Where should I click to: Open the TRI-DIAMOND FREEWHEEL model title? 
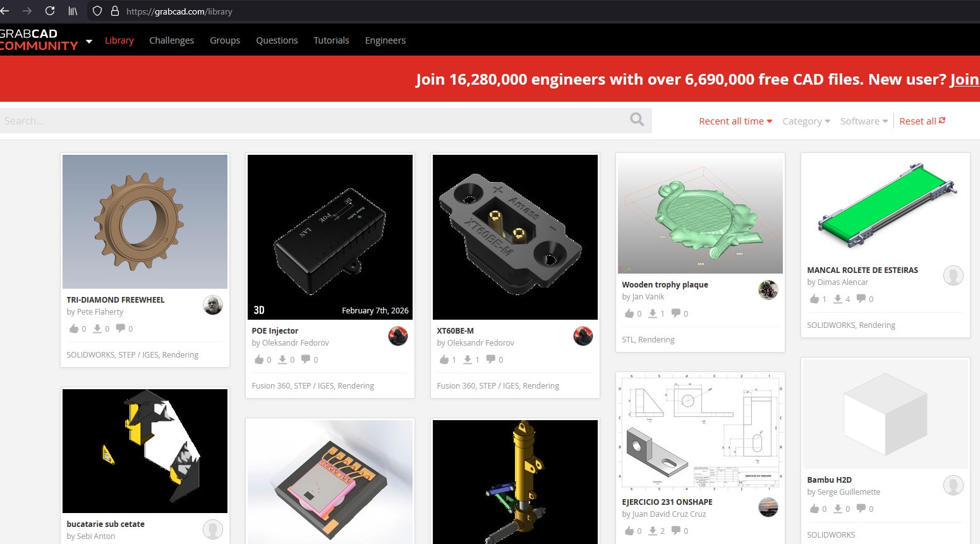pos(116,300)
